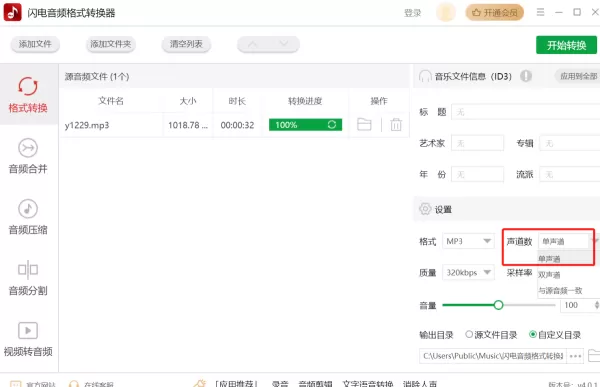Click the 文件名 column header

111,101
